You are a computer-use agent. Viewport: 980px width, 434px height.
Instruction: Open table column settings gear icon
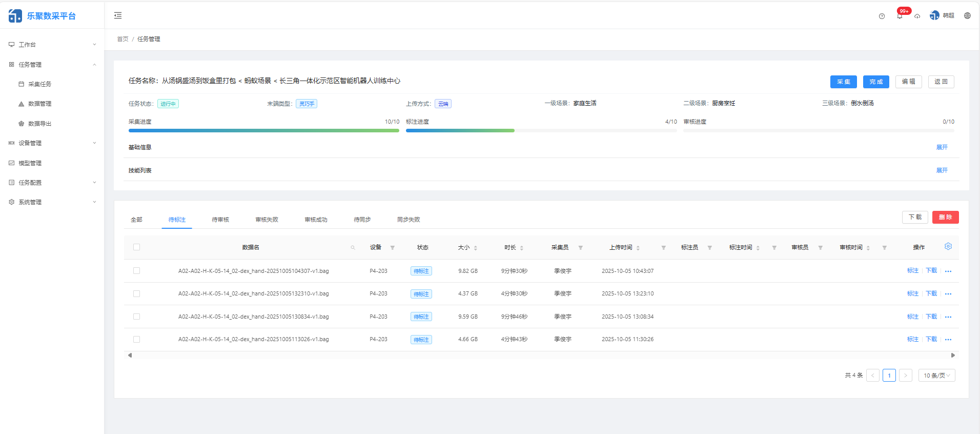[948, 247]
